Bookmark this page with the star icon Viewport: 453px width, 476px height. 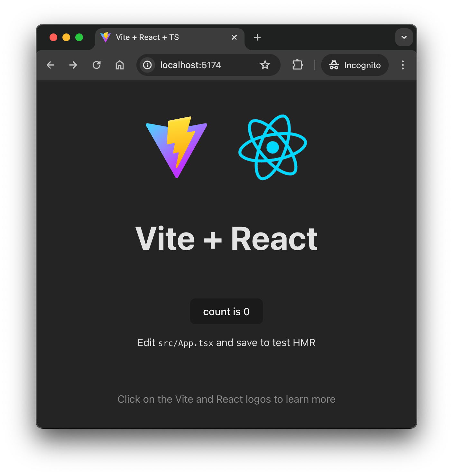click(265, 65)
